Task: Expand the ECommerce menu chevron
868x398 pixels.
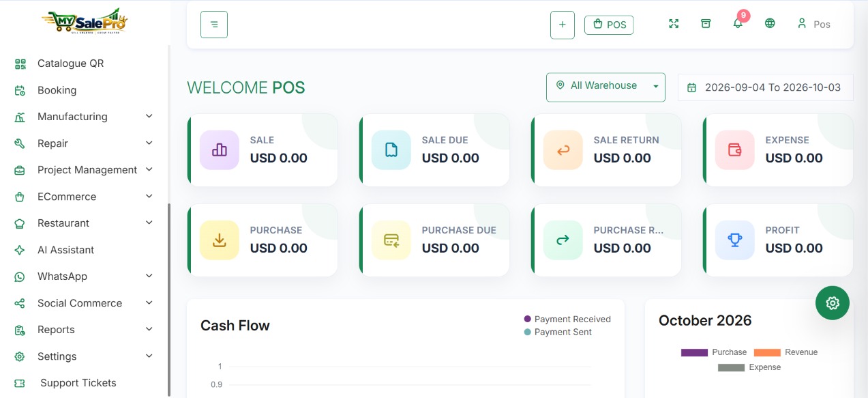Action: pyautogui.click(x=149, y=196)
